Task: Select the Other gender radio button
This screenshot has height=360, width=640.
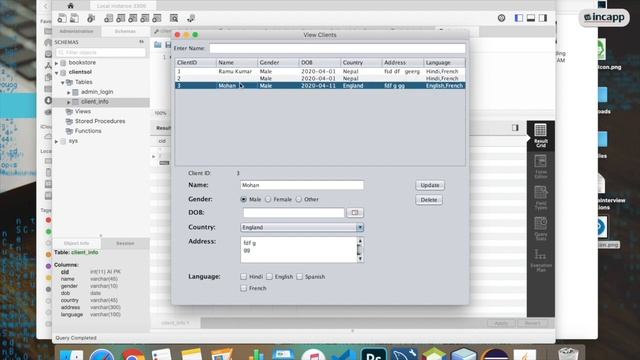Action: pyautogui.click(x=299, y=200)
